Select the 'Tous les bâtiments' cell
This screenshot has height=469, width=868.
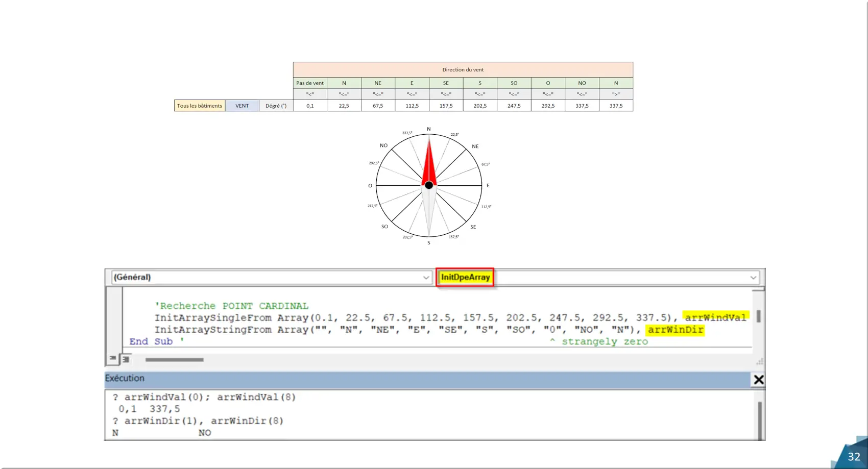coord(200,106)
